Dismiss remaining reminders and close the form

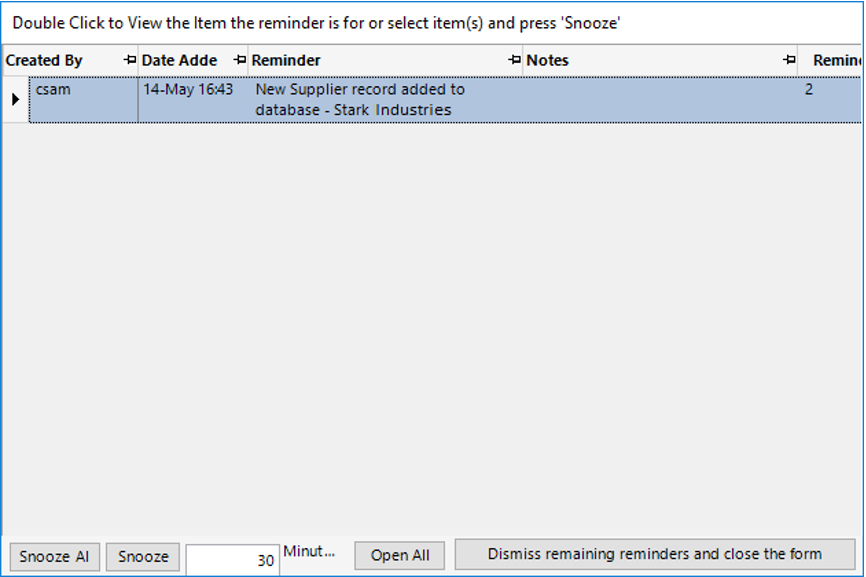[655, 554]
